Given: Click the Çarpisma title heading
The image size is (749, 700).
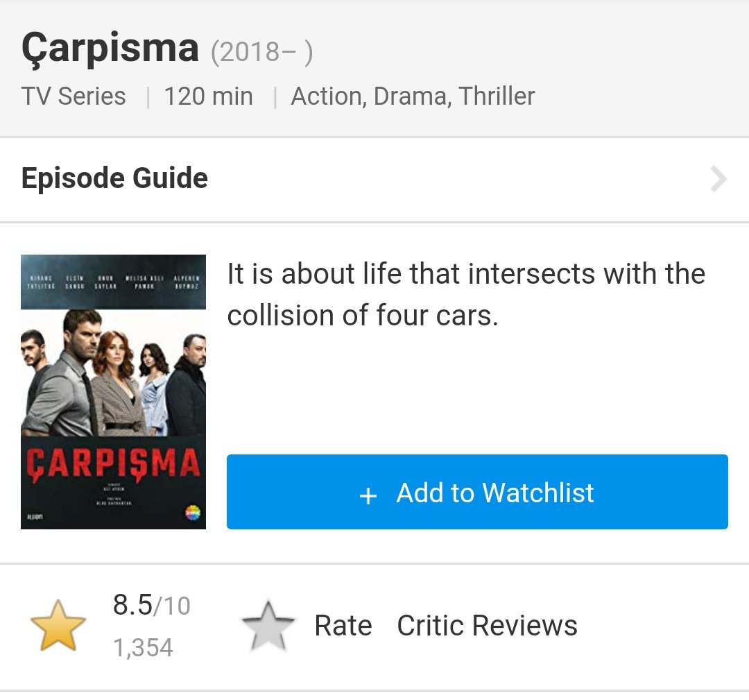Looking at the screenshot, I should point(110,49).
